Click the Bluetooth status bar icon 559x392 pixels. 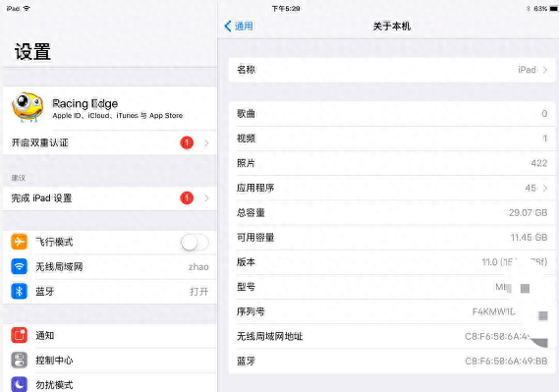tap(529, 9)
